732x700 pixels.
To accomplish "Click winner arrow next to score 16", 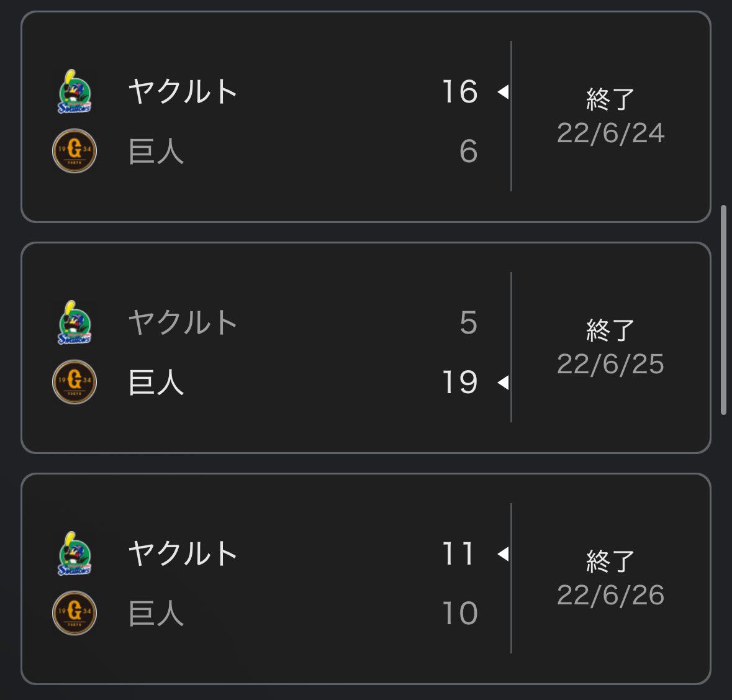I will coord(503,92).
